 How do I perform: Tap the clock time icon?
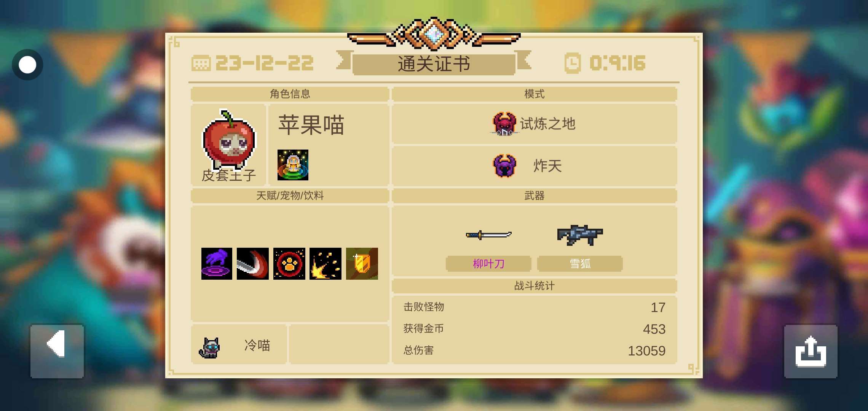tap(573, 63)
